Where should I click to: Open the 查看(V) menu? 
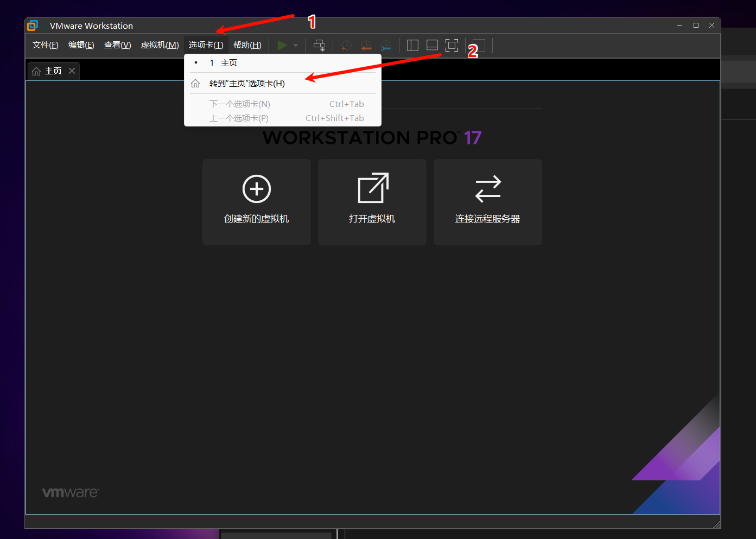[x=117, y=45]
